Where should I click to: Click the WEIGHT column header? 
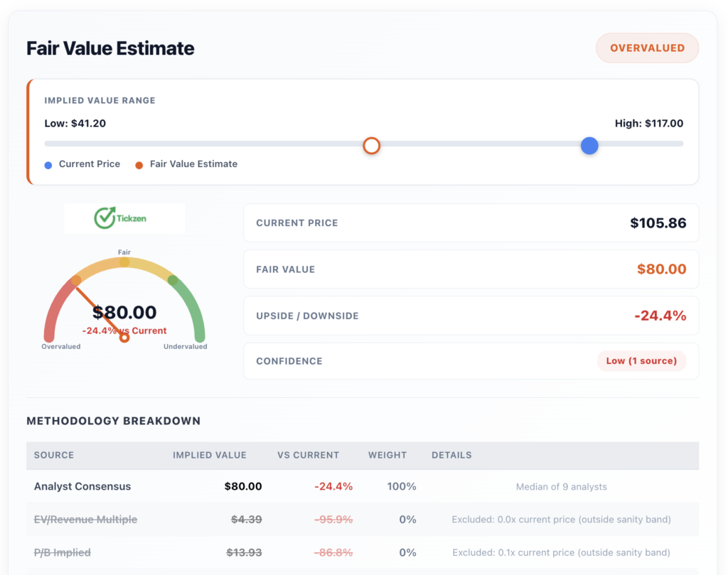click(387, 456)
